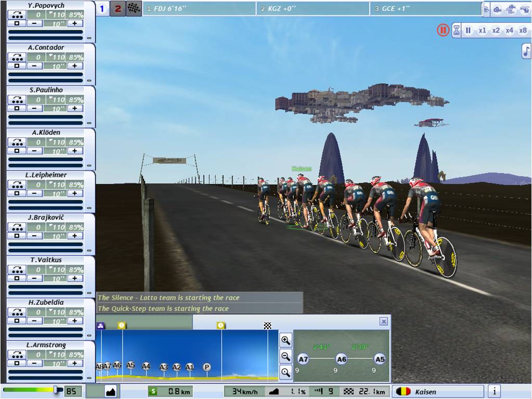The height and width of the screenshot is (399, 532).
Task: Zoom out on the stage profile
Action: click(x=286, y=356)
